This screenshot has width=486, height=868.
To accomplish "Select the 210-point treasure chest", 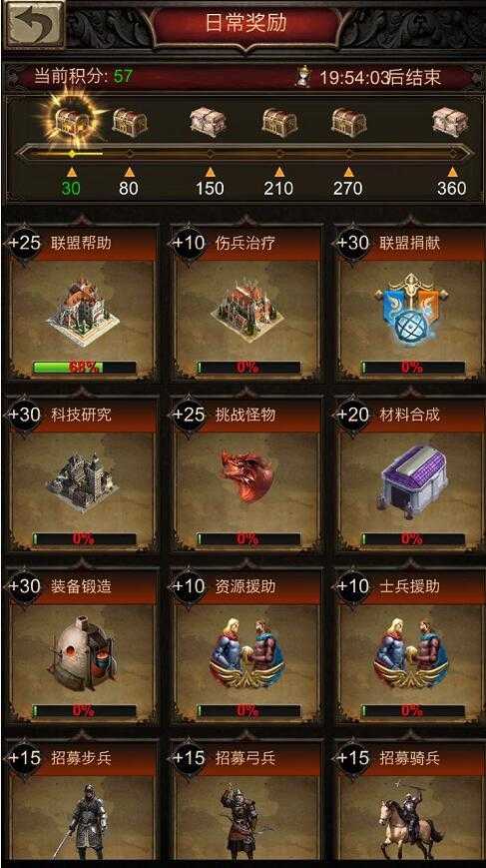I will point(279,122).
